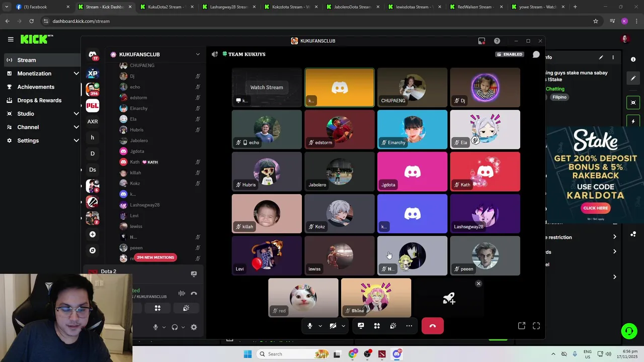Viewport: 644px width, 362px height.
Task: Switch to Facebook browser tab
Action: click(x=43, y=7)
